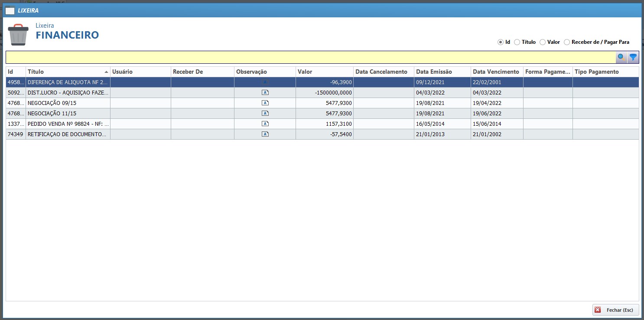Open observation note of PEDIDO VENDA row
Image resolution: width=644 pixels, height=320 pixels.
(265, 124)
